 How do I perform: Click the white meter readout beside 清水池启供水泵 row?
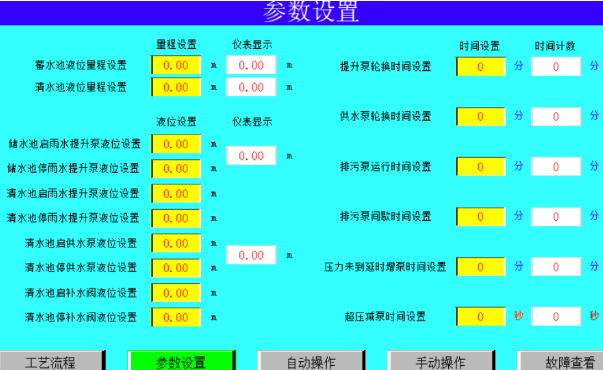tap(251, 255)
